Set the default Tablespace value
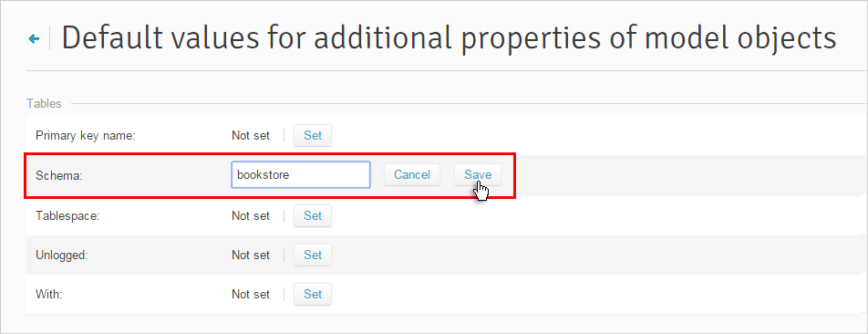 click(312, 215)
